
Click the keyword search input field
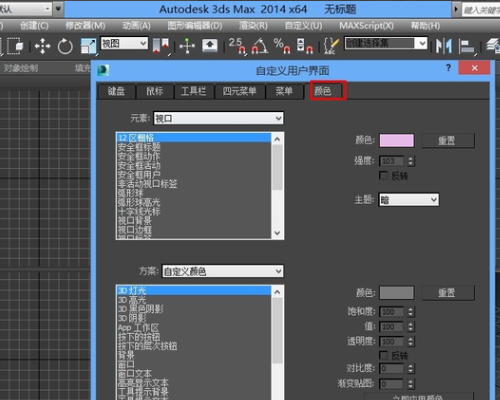coord(481,10)
